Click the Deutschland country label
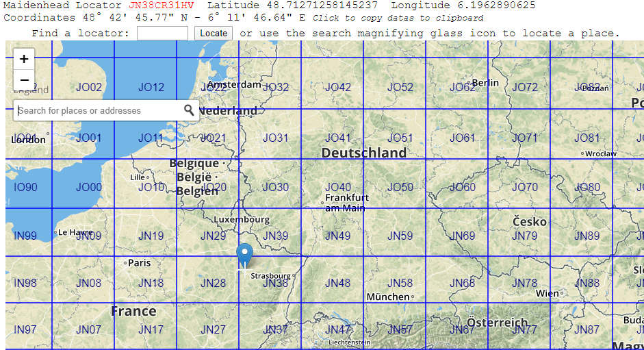644x350 pixels. click(364, 153)
